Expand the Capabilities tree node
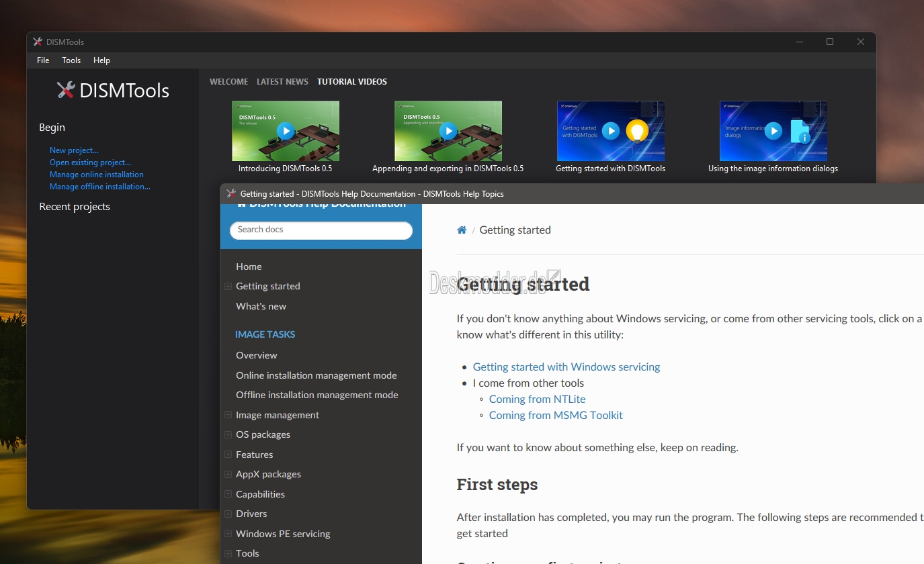Image resolution: width=924 pixels, height=564 pixels. pos(228,494)
